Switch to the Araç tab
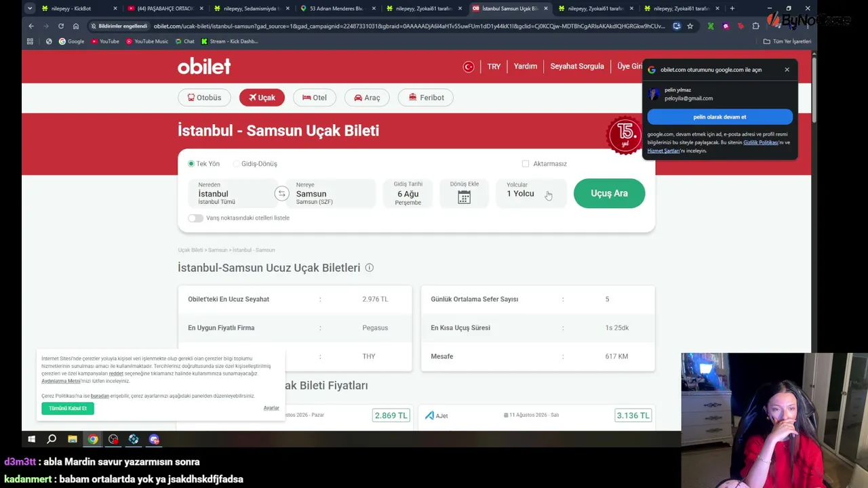 (367, 98)
